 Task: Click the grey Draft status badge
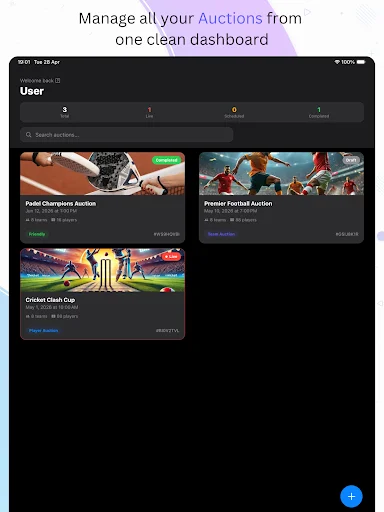click(351, 160)
